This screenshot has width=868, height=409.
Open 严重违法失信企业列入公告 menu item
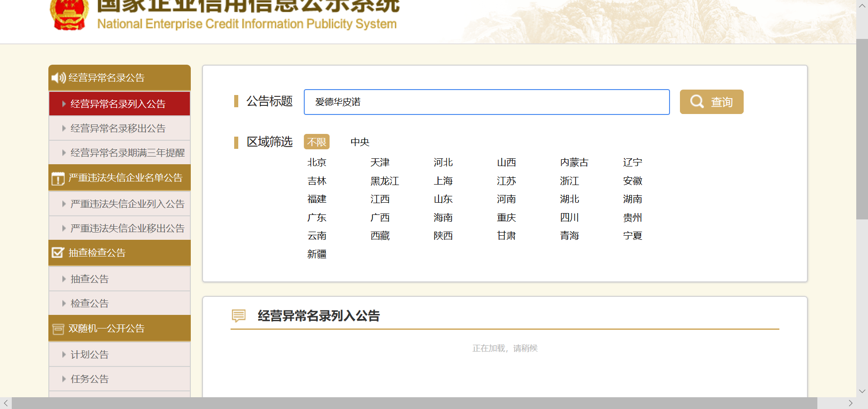pos(127,204)
